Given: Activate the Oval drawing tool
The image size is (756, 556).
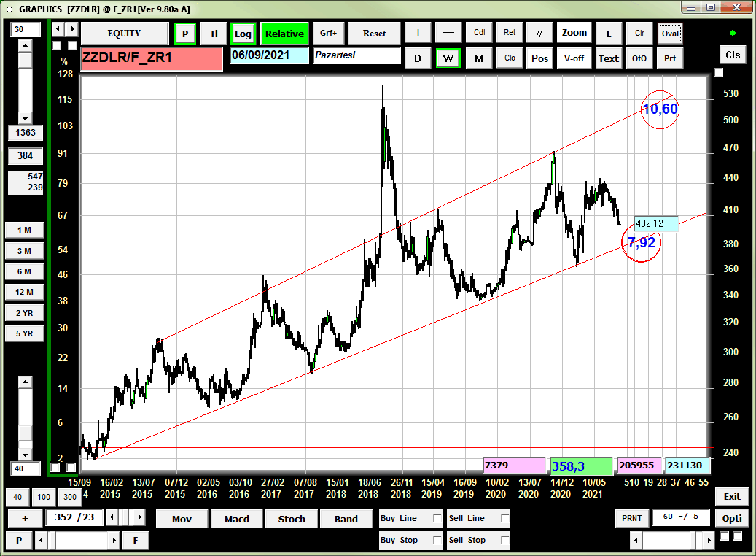Looking at the screenshot, I should [x=670, y=34].
